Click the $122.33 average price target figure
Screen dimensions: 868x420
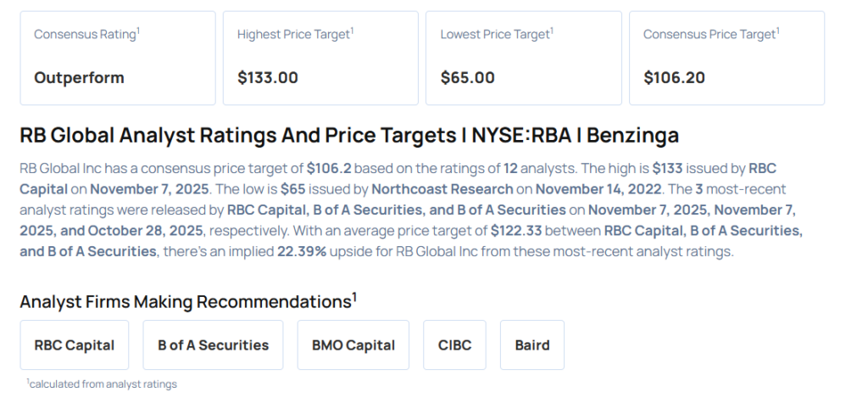click(x=520, y=231)
